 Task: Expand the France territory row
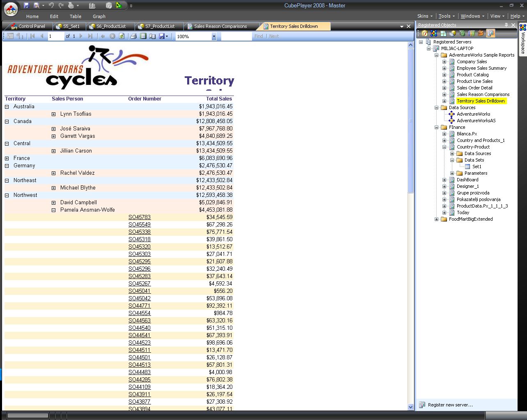tap(7, 158)
